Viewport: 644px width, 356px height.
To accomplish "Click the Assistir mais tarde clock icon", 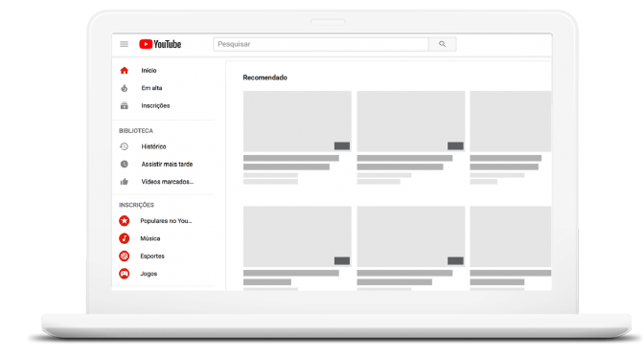I will (x=124, y=164).
